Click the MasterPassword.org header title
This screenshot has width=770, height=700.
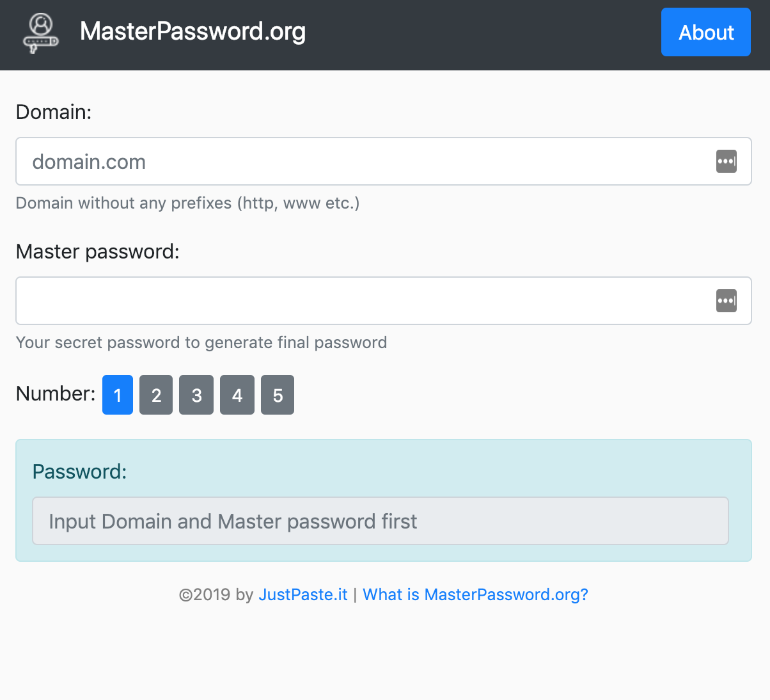pyautogui.click(x=192, y=31)
